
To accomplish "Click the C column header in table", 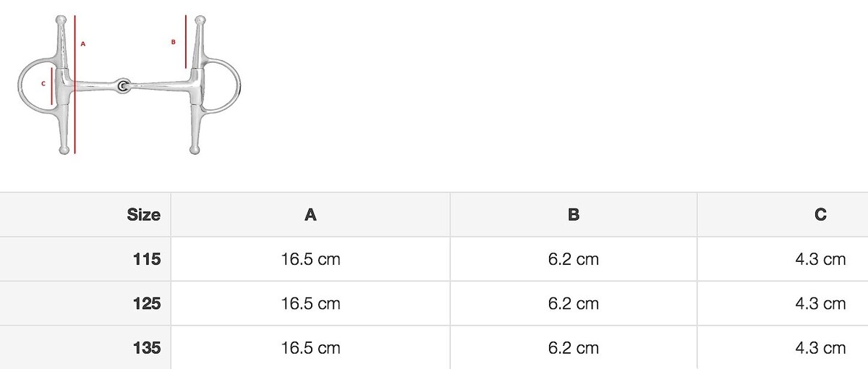I will coord(820,215).
